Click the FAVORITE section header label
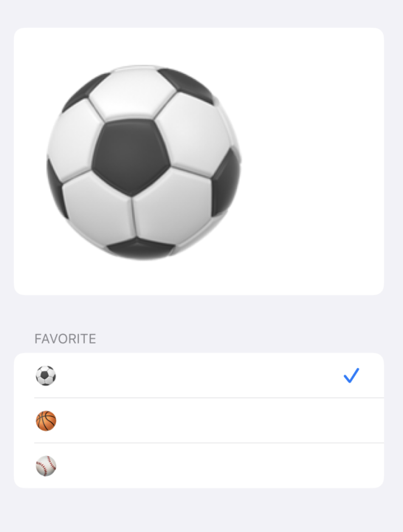403x532 pixels. coord(65,338)
